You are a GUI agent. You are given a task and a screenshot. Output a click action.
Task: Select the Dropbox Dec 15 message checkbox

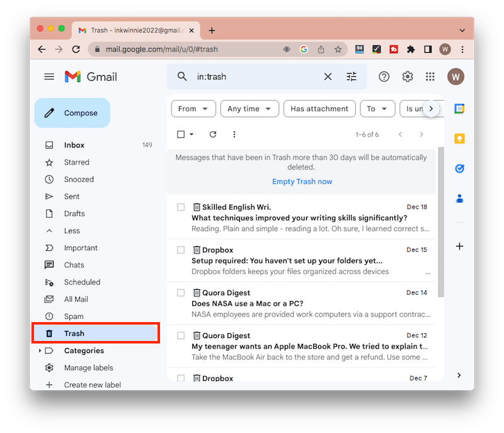[x=181, y=250]
